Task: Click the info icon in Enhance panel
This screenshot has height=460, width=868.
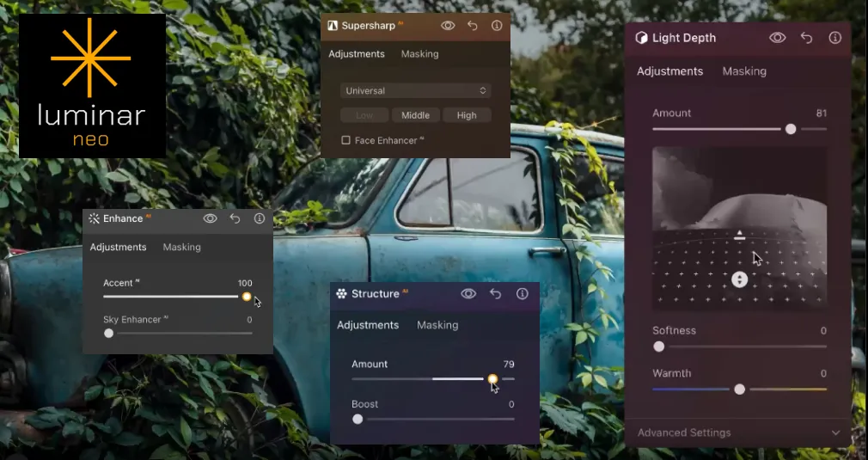Action: coord(260,218)
